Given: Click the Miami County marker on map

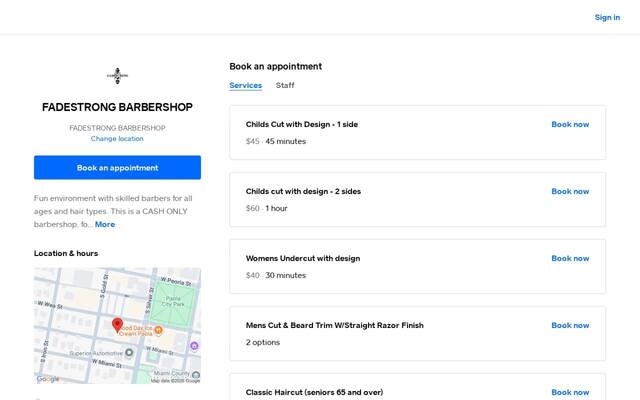Looking at the screenshot, I should coord(196,375).
